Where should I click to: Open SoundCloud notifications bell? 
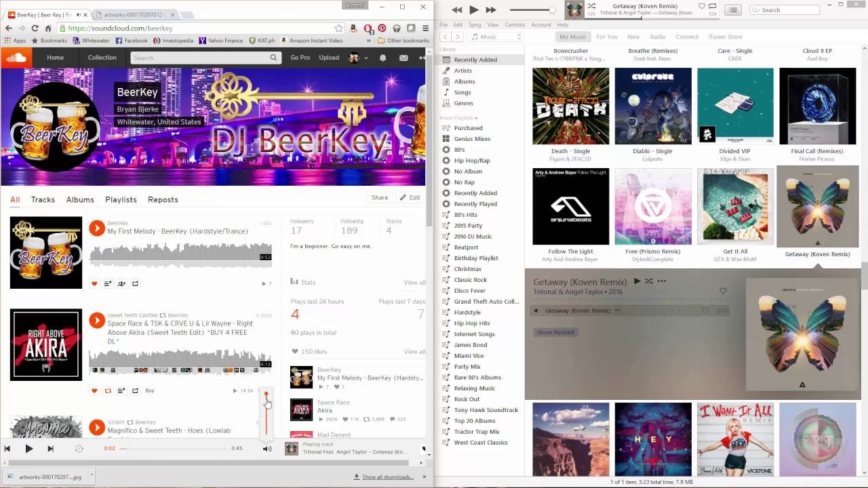pyautogui.click(x=382, y=58)
